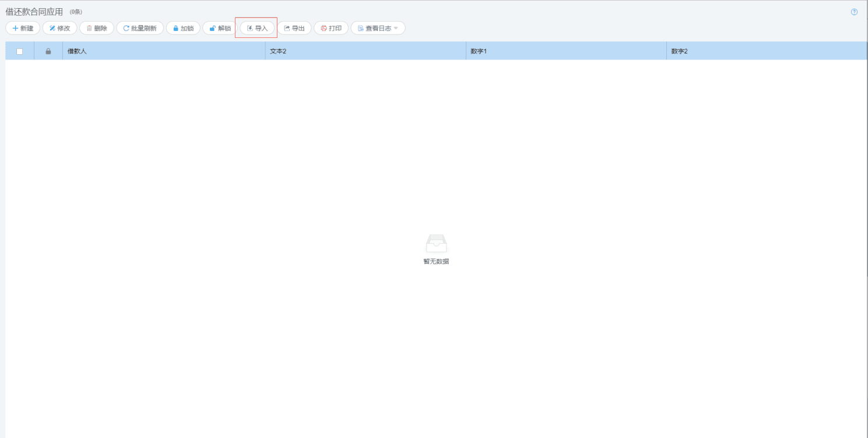Click the (0条) record count
This screenshot has width=868, height=438.
coord(76,12)
